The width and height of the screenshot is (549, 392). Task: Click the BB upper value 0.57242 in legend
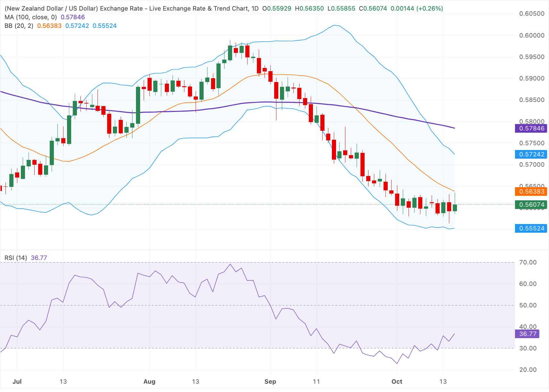[x=77, y=26]
